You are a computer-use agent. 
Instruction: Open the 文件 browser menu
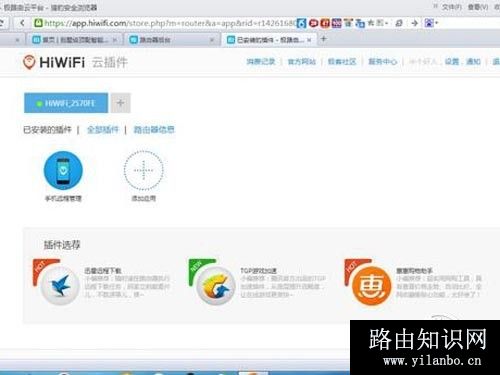tap(452, 7)
